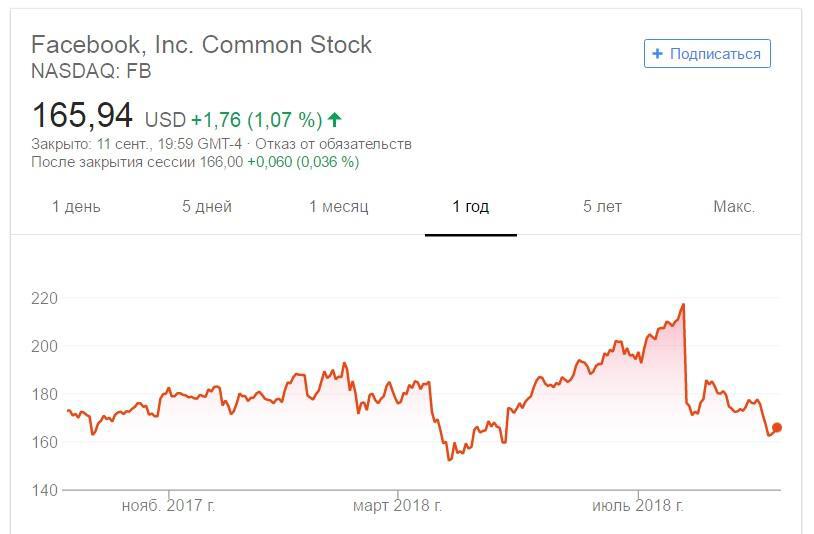Select the 1 день tab
This screenshot has width=814, height=534.
point(76,207)
